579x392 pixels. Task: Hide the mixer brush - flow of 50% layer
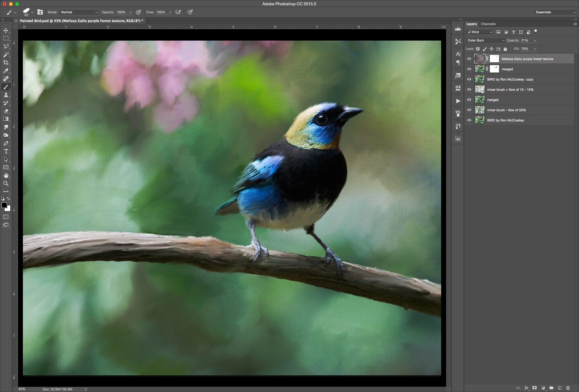[x=469, y=110]
